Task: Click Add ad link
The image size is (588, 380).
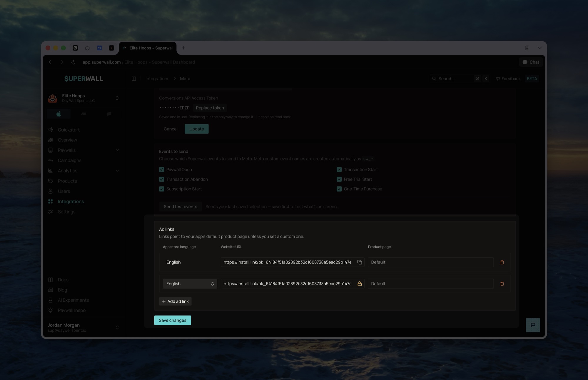Action: 175,301
